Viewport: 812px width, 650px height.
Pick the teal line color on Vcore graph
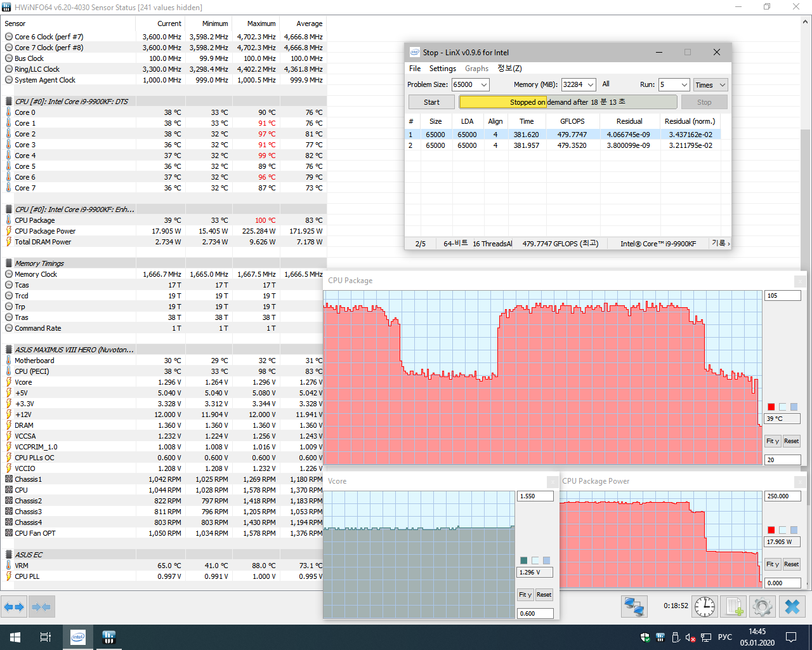pos(524,560)
